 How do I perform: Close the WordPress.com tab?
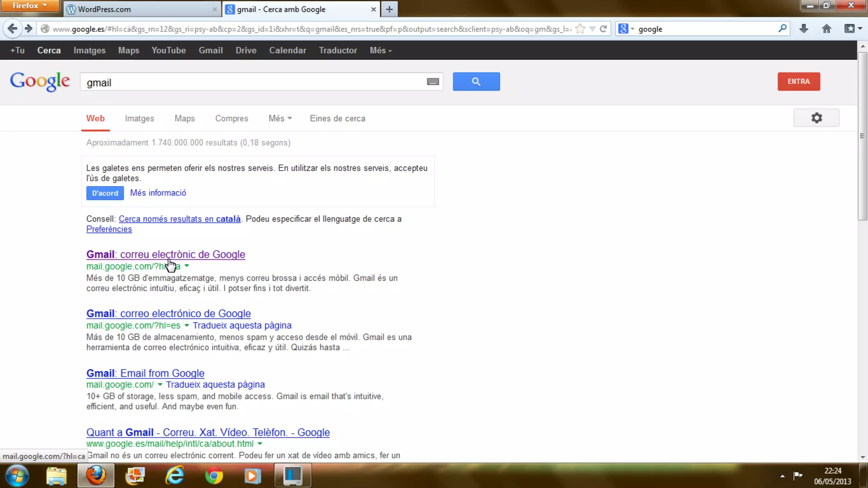(x=214, y=9)
